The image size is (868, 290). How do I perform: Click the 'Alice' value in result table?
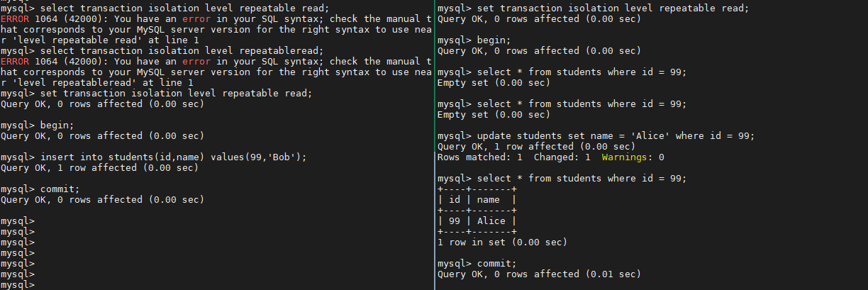click(x=491, y=221)
